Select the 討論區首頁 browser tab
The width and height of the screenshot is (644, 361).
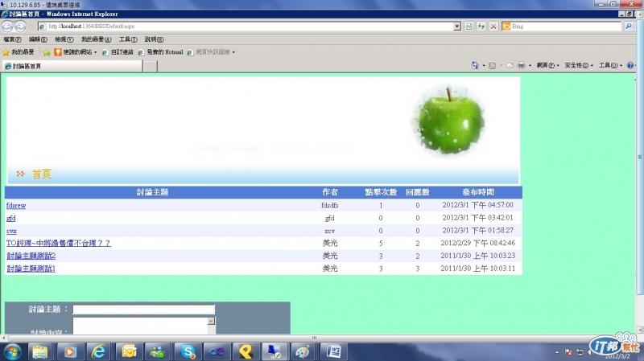click(x=72, y=66)
